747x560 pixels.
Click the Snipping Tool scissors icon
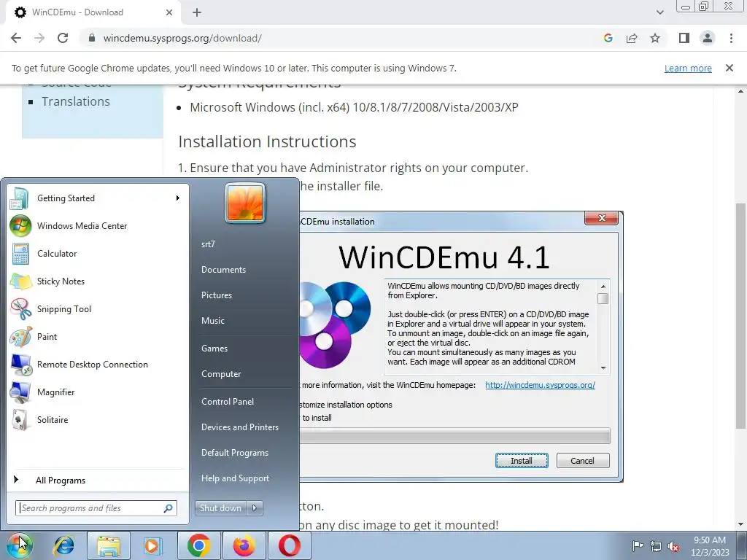[20, 308]
